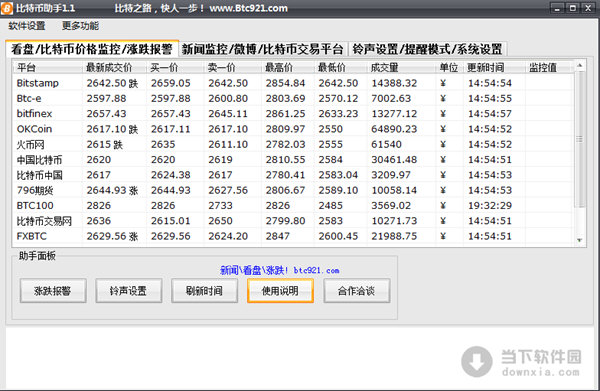Click the vertical scrollbar thumb
Screen dimensions: 600x391
(x=580, y=139)
